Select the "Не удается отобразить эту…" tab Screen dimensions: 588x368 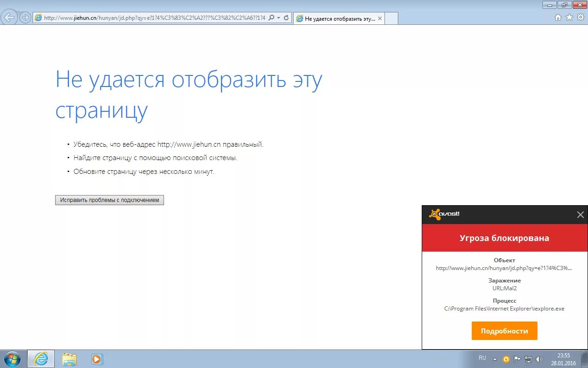tap(339, 19)
